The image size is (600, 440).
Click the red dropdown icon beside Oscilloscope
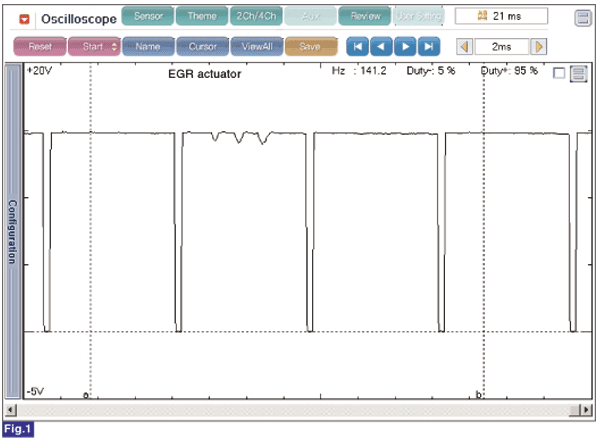(24, 19)
